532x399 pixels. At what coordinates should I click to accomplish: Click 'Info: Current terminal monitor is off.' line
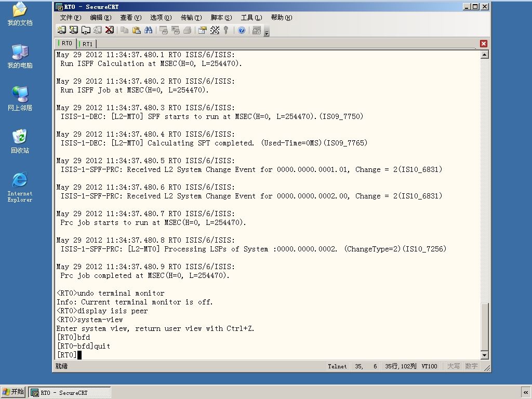click(135, 302)
